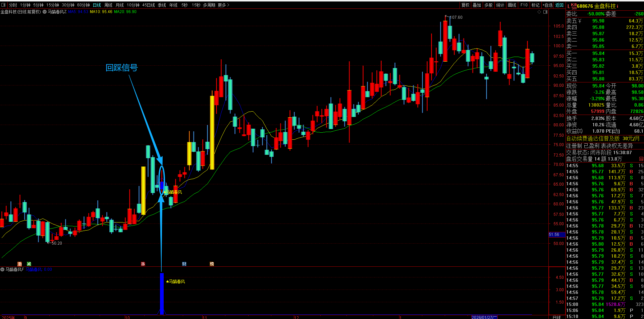
Task: Open the 多股 multi-stock view
Action: click(489, 5)
